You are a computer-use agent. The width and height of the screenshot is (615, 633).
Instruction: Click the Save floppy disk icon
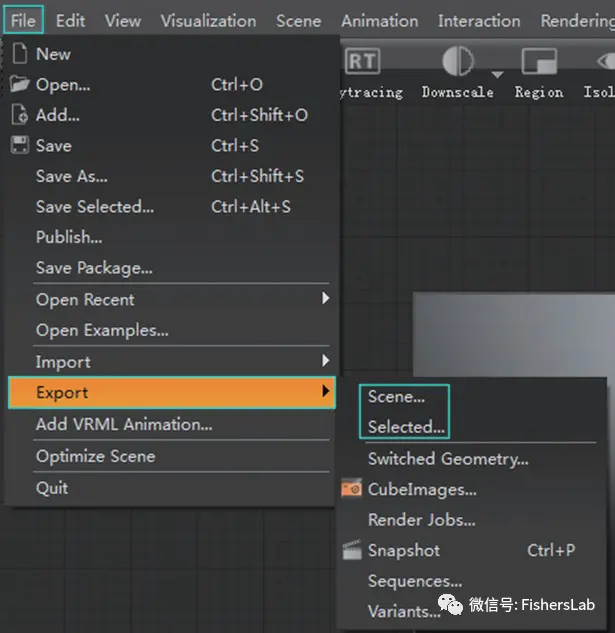coord(19,145)
